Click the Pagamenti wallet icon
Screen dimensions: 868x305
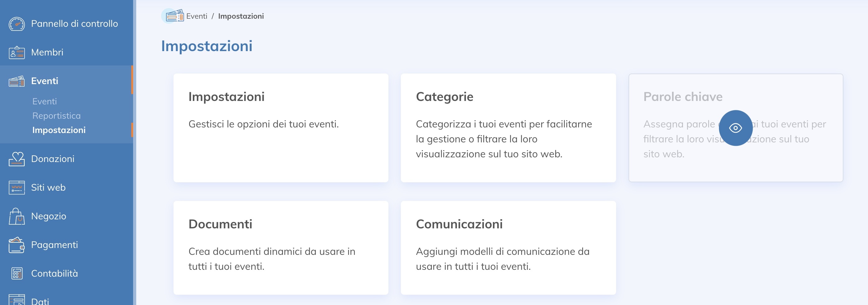click(x=17, y=245)
